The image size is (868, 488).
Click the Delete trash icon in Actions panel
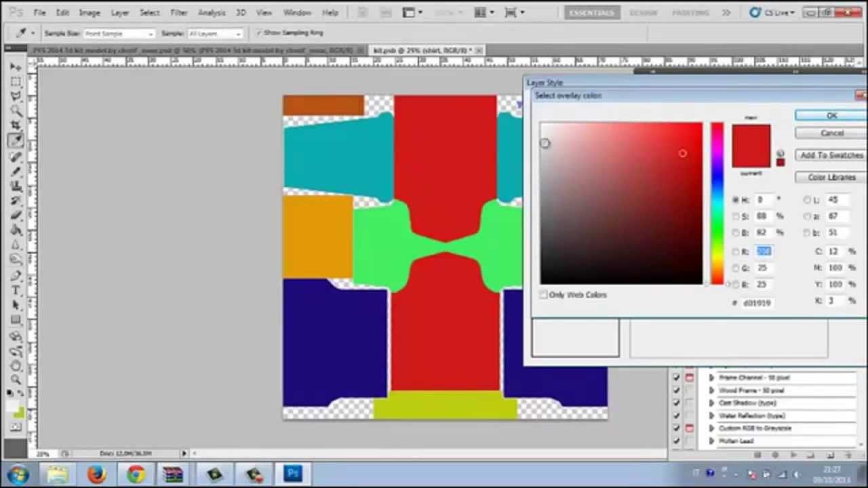click(x=848, y=455)
